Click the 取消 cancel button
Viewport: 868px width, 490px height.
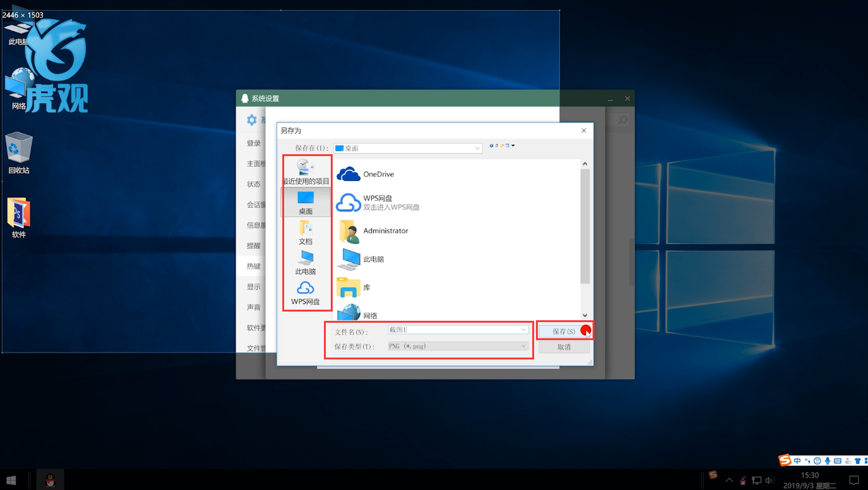tap(564, 347)
